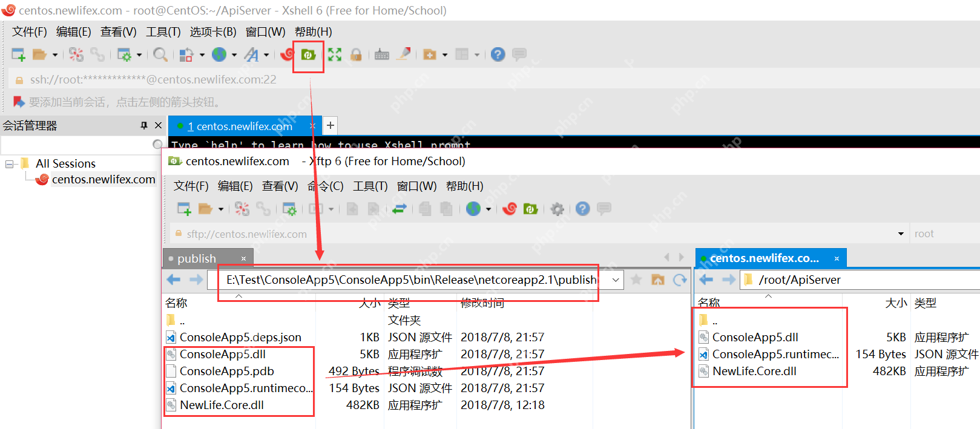The height and width of the screenshot is (429, 980).
Task: Open Xshell 文件(F) menu
Action: pos(30,31)
